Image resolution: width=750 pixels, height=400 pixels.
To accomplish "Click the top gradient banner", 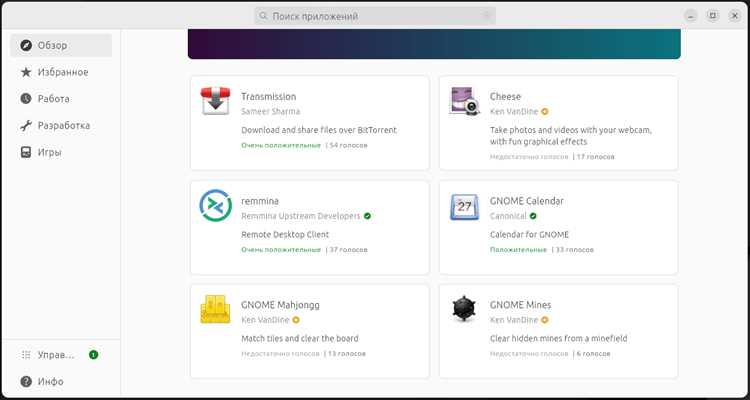I will point(434,44).
